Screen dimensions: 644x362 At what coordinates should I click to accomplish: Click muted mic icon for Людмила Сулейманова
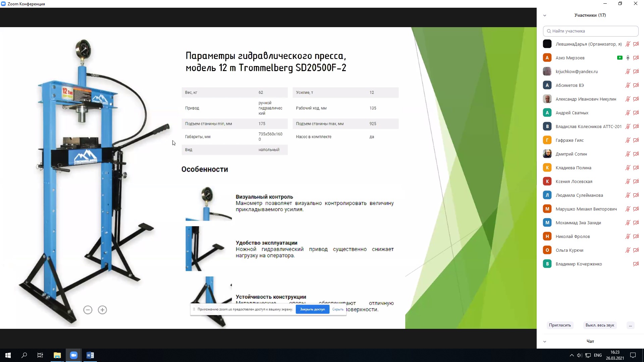coord(628,195)
